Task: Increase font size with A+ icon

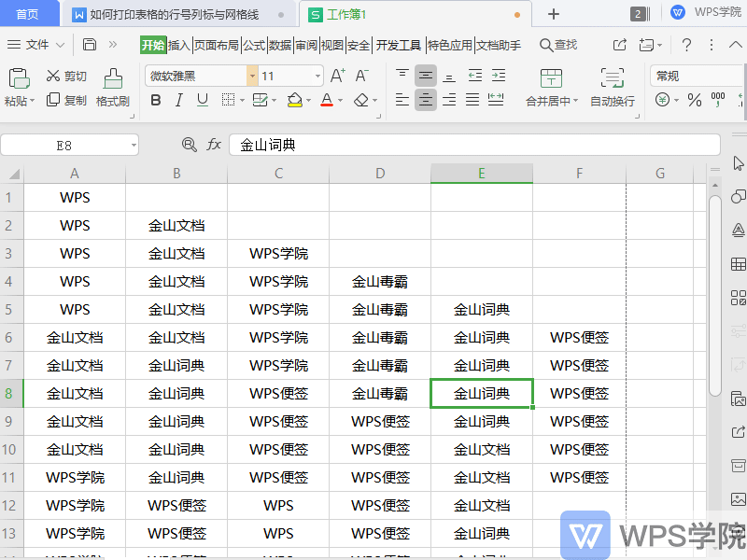Action: [338, 76]
